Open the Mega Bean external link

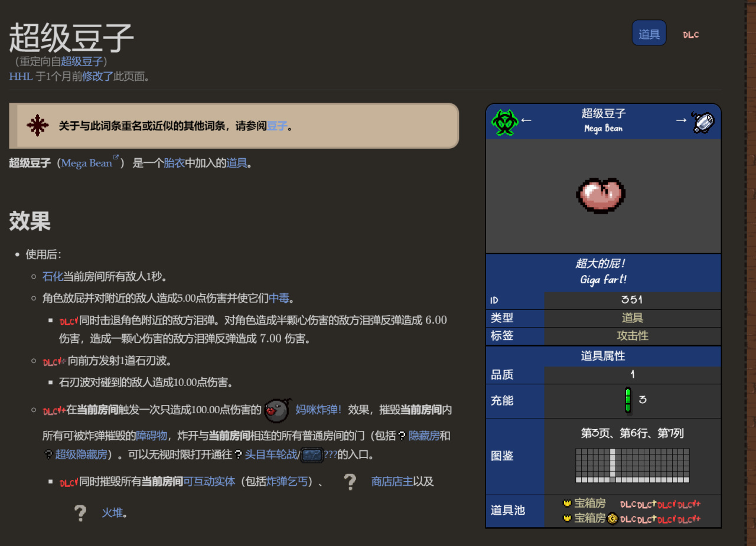pyautogui.click(x=86, y=164)
